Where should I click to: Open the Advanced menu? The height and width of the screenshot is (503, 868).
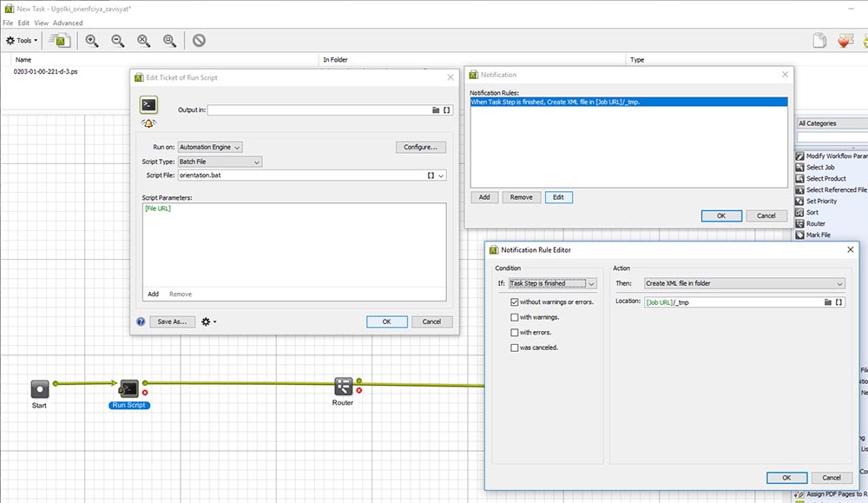(x=68, y=23)
